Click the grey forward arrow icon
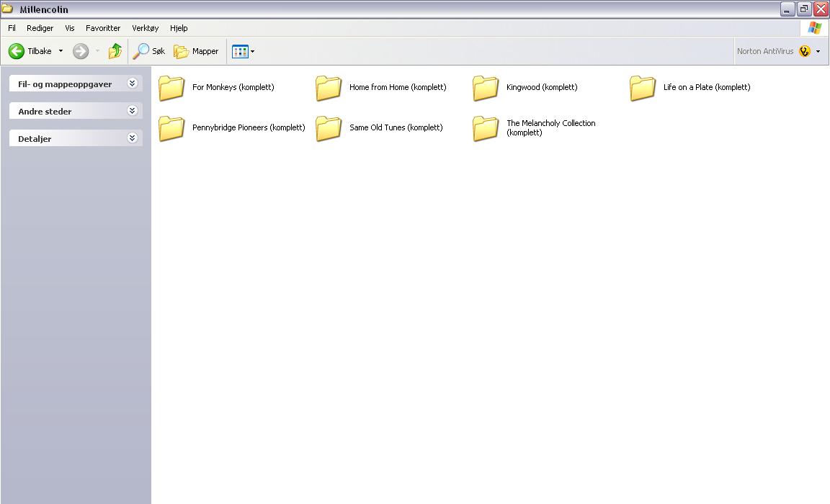The height and width of the screenshot is (504, 830). tap(81, 51)
